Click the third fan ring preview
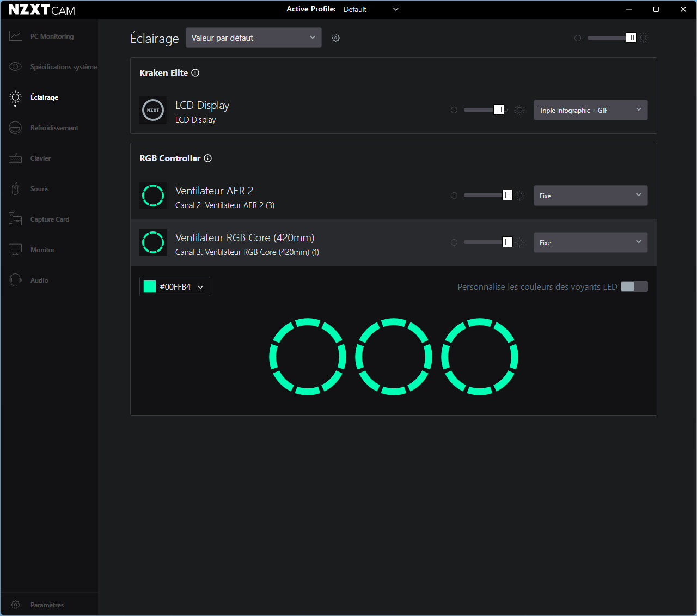 [480, 357]
